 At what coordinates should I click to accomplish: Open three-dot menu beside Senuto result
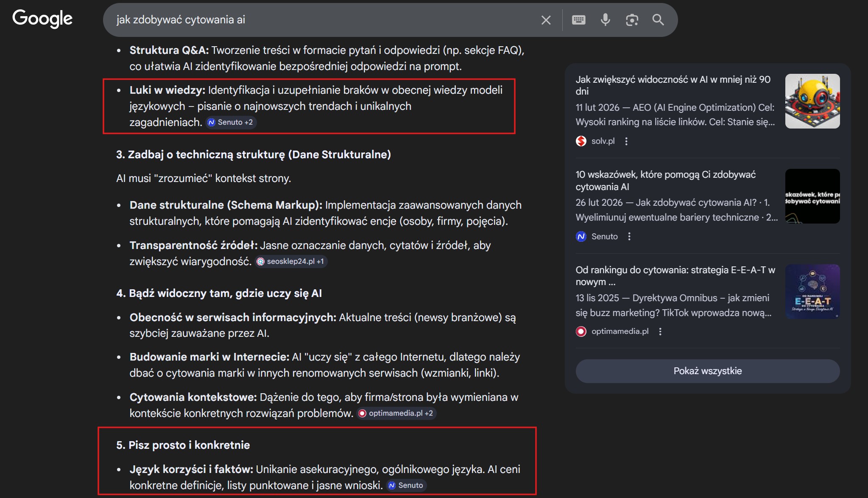630,236
